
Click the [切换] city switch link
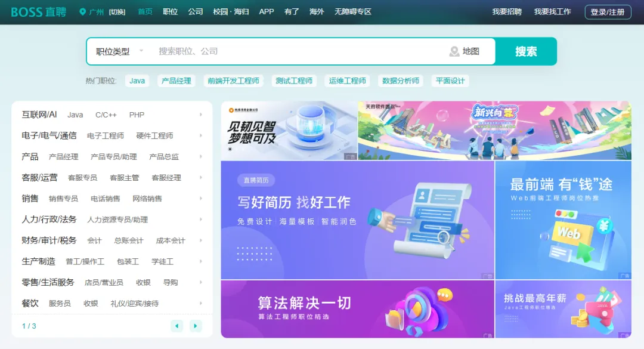click(117, 12)
